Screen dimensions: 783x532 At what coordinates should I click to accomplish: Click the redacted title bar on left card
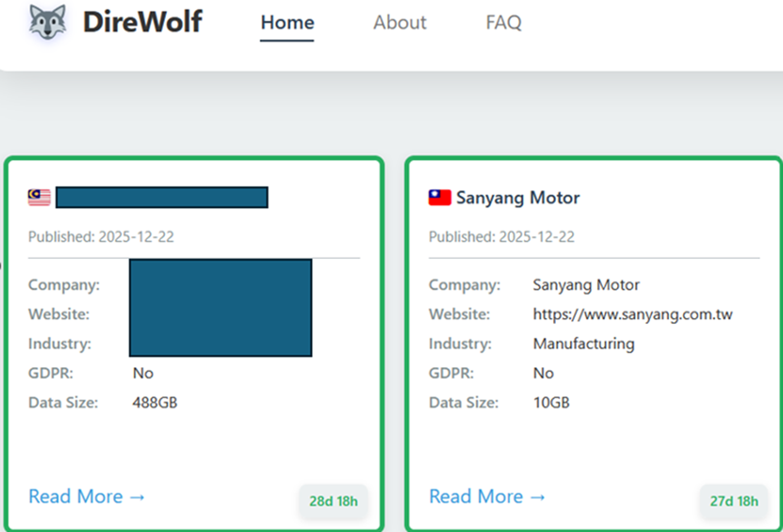pos(162,197)
